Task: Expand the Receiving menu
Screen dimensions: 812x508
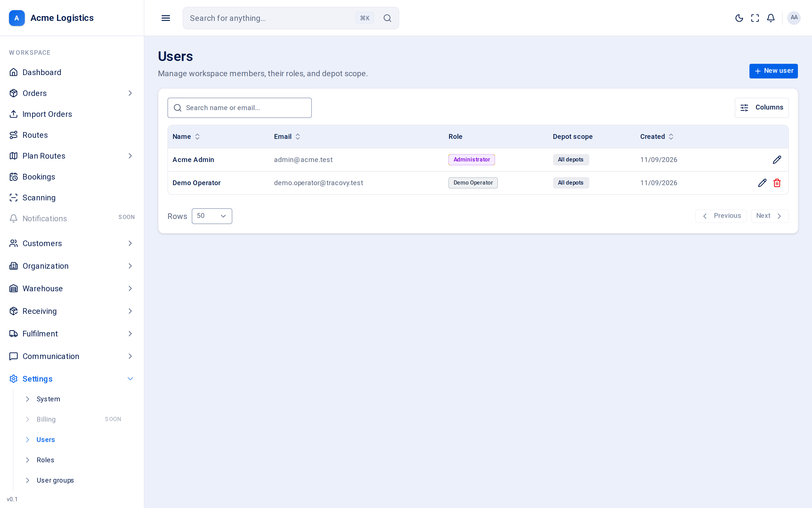Action: click(x=72, y=311)
